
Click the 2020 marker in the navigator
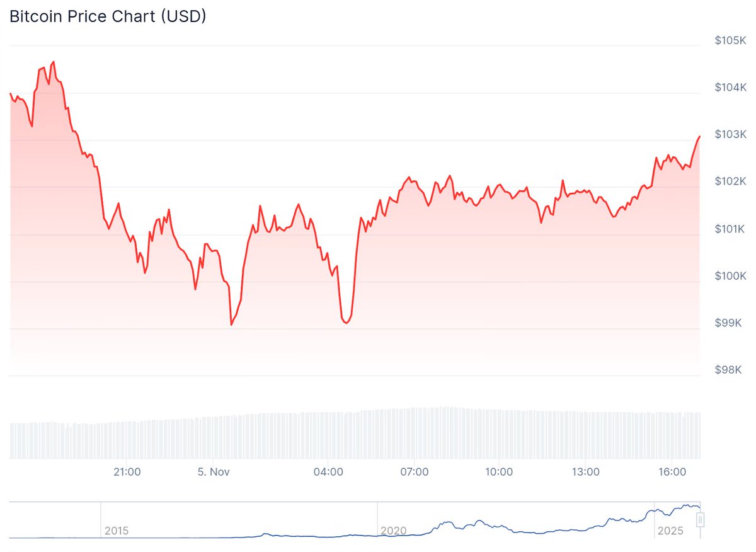393,531
